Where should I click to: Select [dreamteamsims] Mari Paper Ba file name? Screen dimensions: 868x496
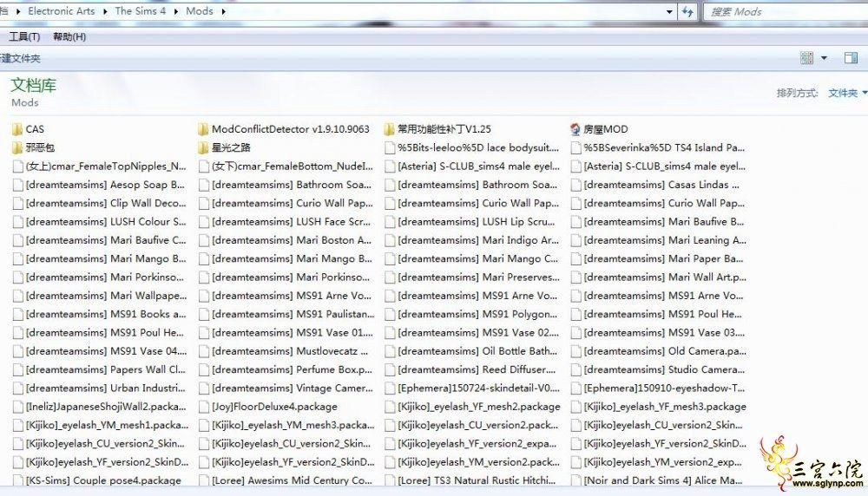point(663,258)
